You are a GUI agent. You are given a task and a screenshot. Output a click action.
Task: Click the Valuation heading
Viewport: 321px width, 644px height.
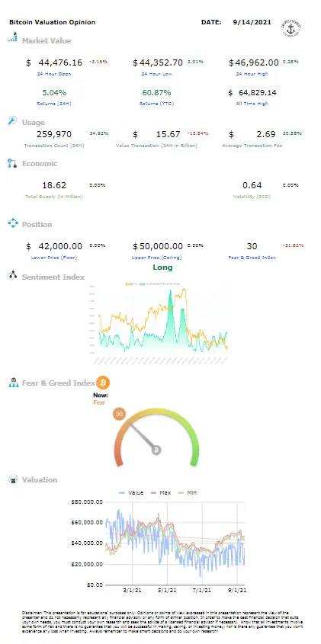click(x=40, y=479)
